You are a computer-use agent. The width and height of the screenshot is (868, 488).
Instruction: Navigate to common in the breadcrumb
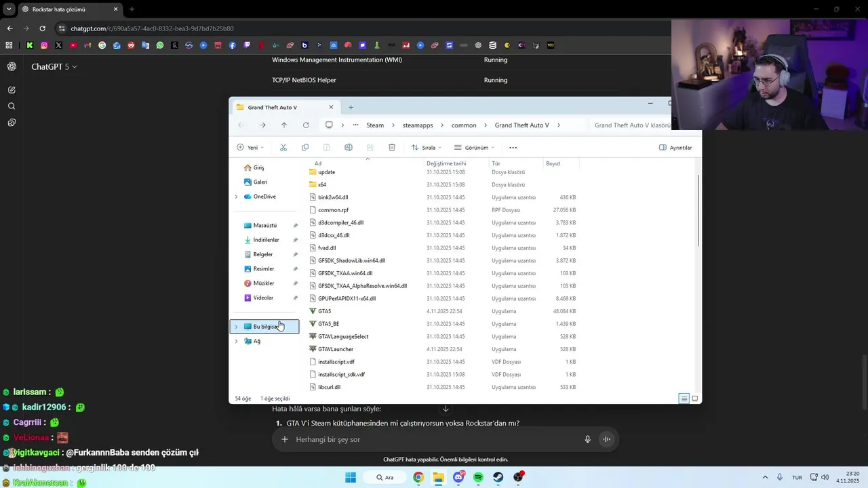[464, 125]
